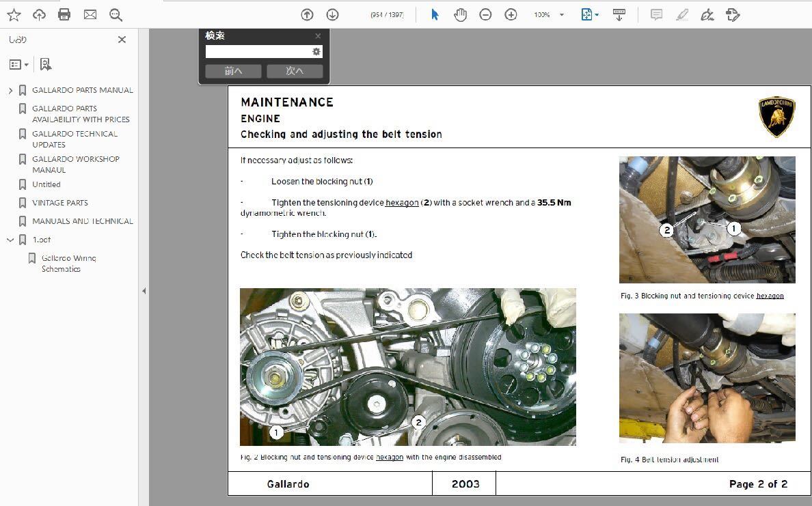This screenshot has height=506, width=812.
Task: Click the Lamborghini logo emblem
Action: pos(776,117)
